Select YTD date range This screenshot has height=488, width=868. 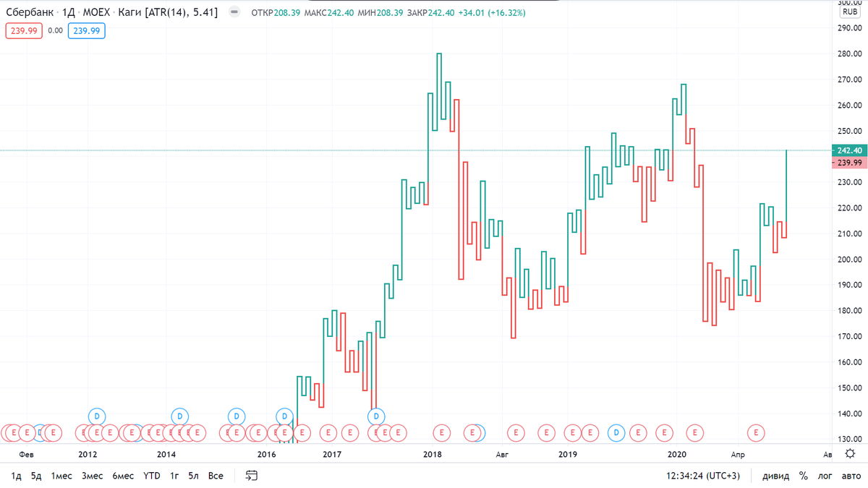(x=152, y=476)
